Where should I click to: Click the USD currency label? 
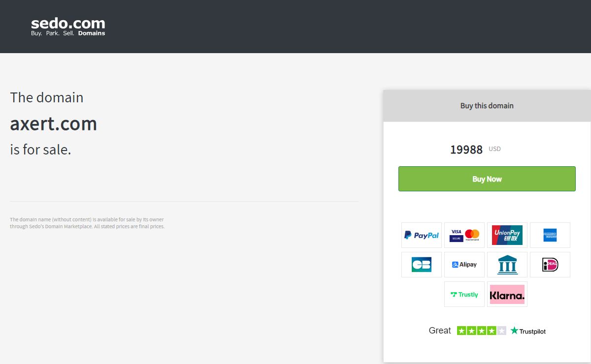click(x=494, y=149)
